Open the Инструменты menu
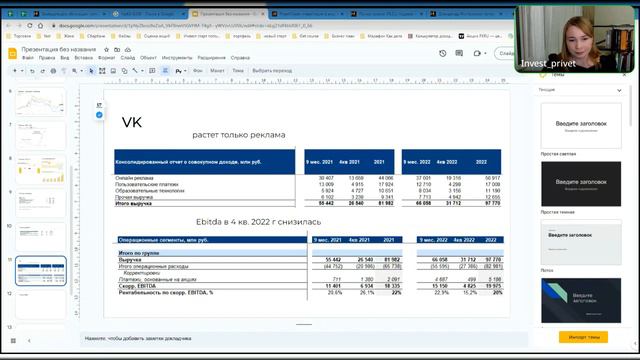The width and height of the screenshot is (640, 360). pyautogui.click(x=177, y=58)
